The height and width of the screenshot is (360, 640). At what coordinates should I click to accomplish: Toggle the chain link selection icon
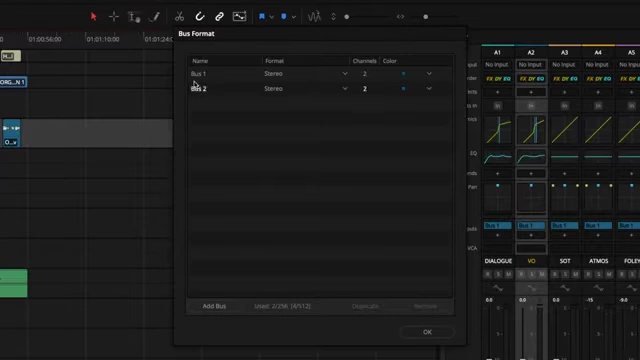[219, 16]
